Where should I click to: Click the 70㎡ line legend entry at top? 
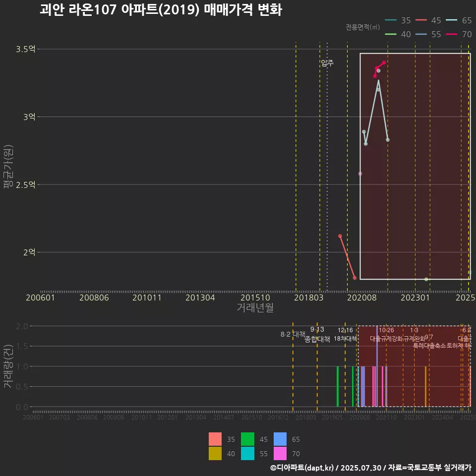(459, 34)
